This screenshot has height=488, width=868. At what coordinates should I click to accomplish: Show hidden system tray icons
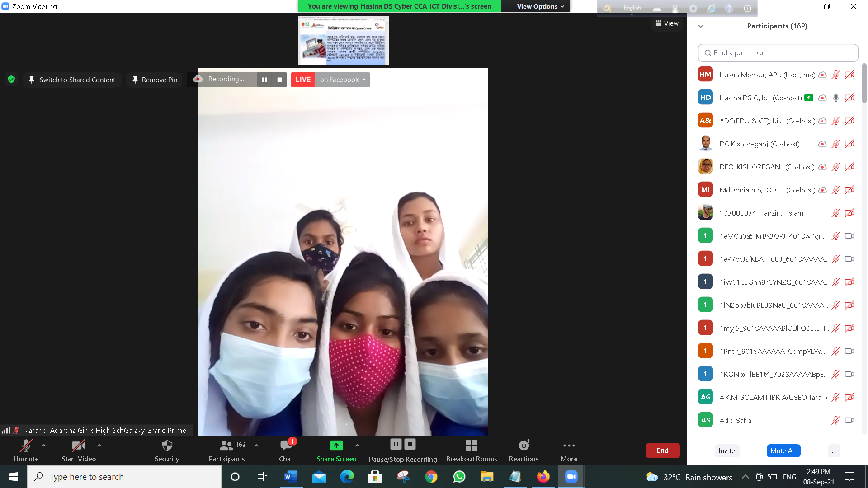click(x=745, y=477)
